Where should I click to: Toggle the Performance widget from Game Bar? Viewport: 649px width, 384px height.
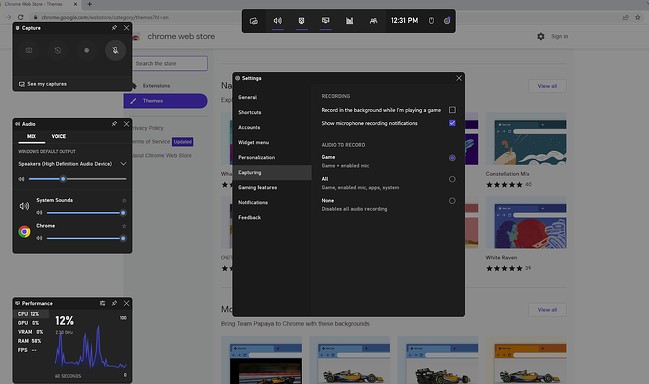tap(325, 21)
